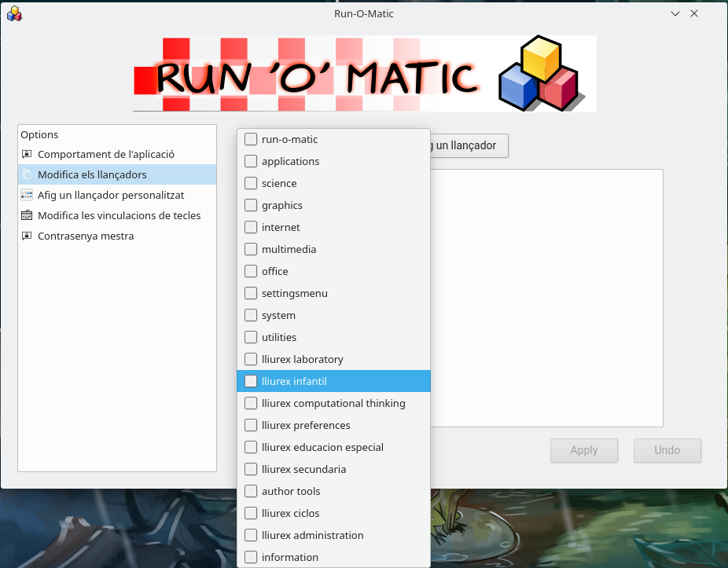The height and width of the screenshot is (568, 728).
Task: Check lliurex educacion especial checkbox
Action: pos(251,447)
